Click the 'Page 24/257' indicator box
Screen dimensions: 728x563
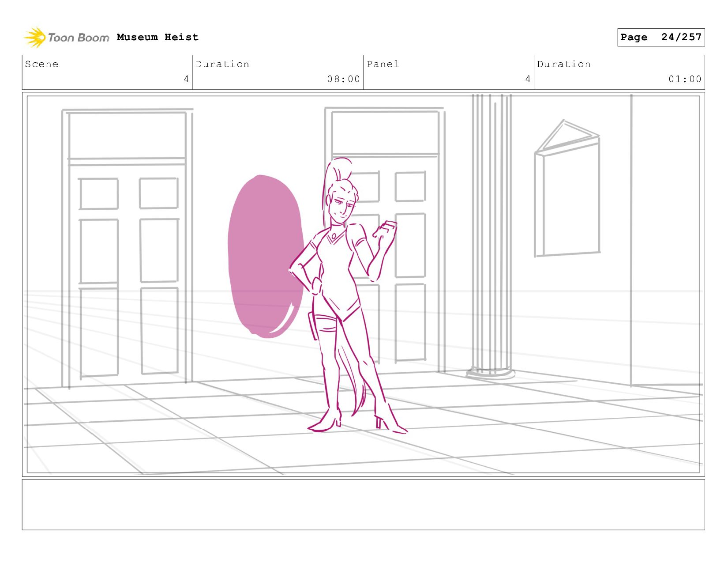tap(661, 37)
